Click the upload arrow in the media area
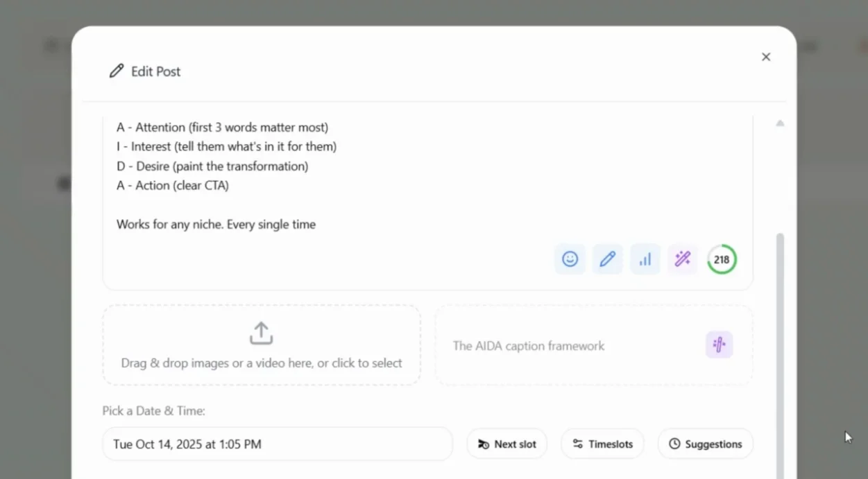 261,332
